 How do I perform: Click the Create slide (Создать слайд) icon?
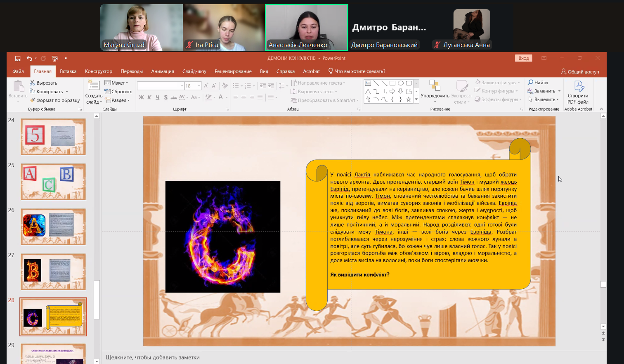[94, 86]
